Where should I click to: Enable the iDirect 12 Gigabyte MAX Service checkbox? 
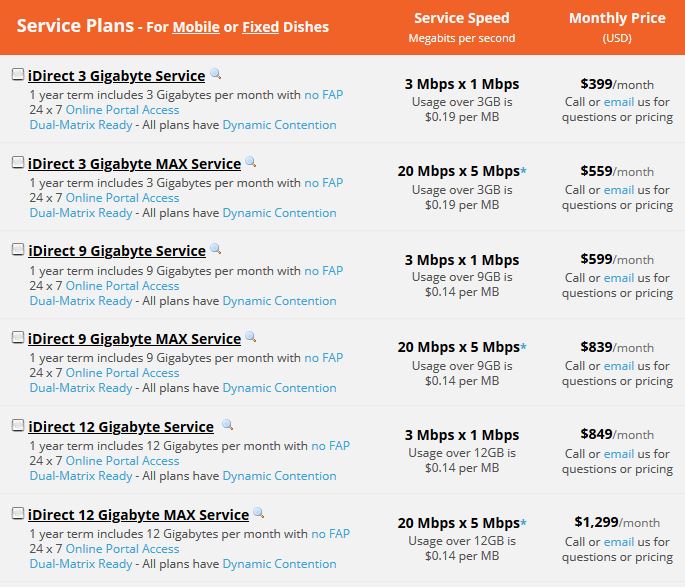click(x=17, y=513)
